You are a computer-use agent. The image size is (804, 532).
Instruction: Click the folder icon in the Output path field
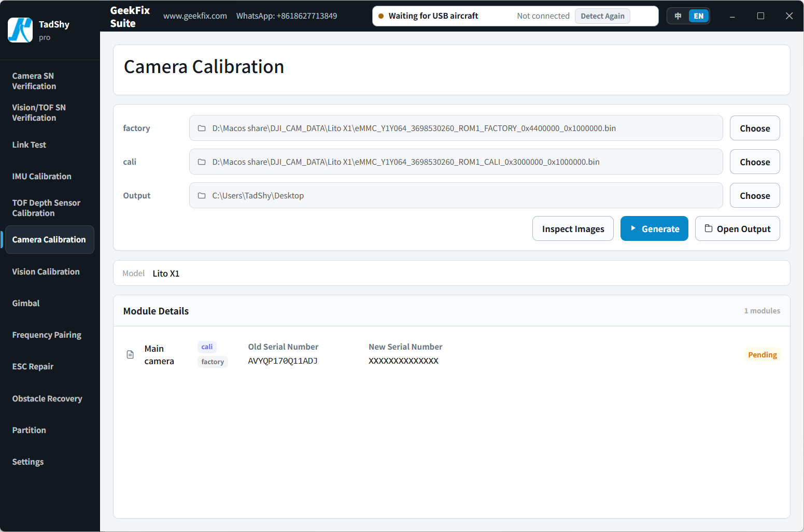click(202, 196)
